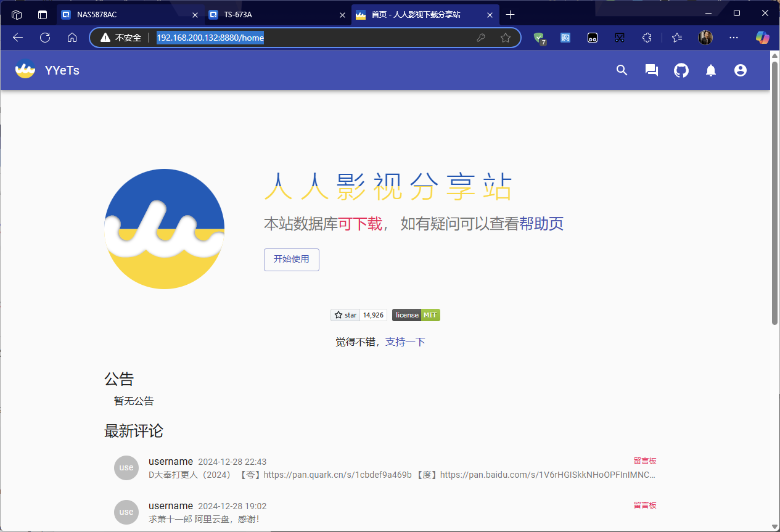Open the search icon on the YYeTs navbar

click(x=622, y=70)
